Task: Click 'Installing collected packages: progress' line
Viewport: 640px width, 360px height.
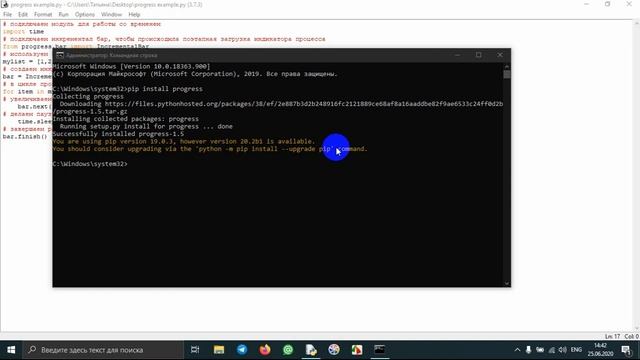Action: (126, 119)
